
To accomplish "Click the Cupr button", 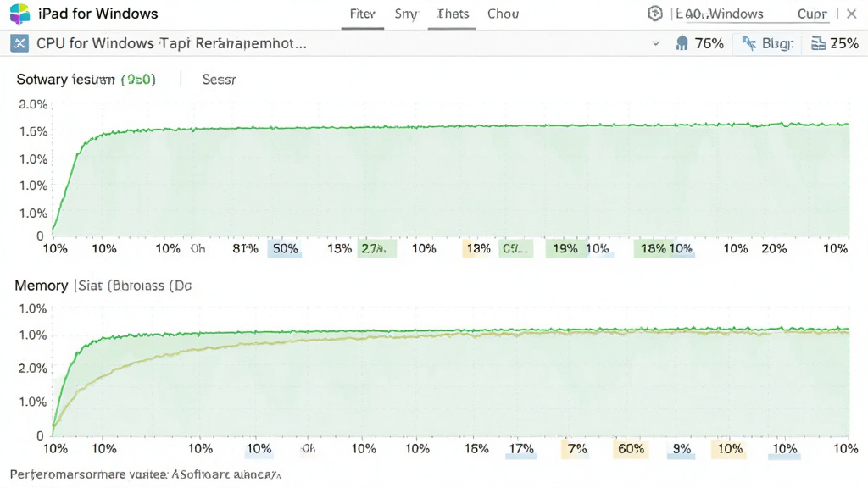I will (x=811, y=14).
